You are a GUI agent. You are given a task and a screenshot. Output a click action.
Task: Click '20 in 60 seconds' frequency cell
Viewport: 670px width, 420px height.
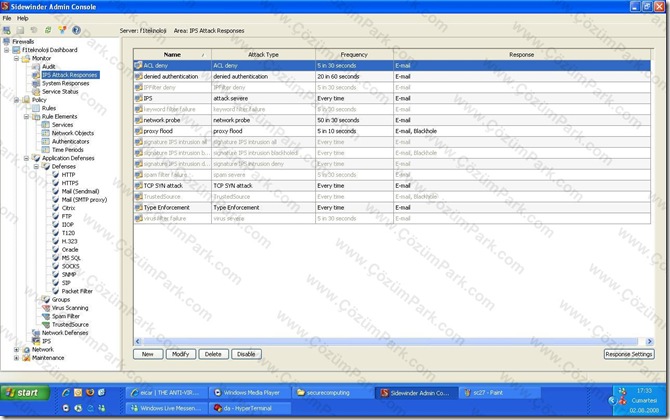tap(338, 76)
